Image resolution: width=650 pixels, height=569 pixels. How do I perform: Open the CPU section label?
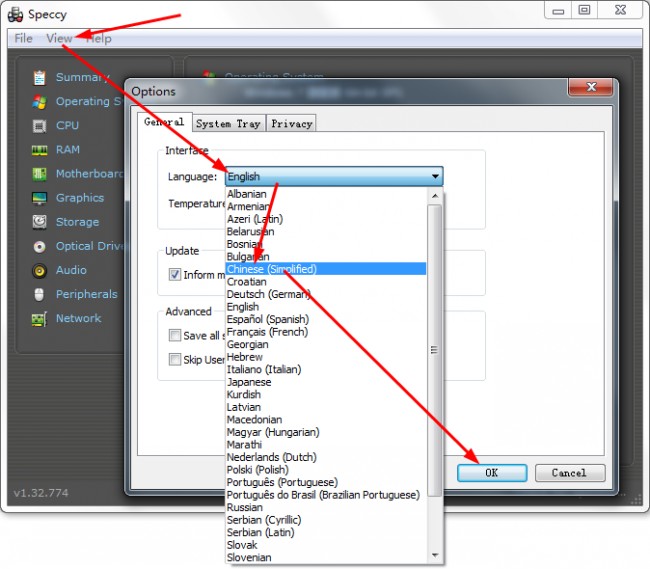(68, 126)
